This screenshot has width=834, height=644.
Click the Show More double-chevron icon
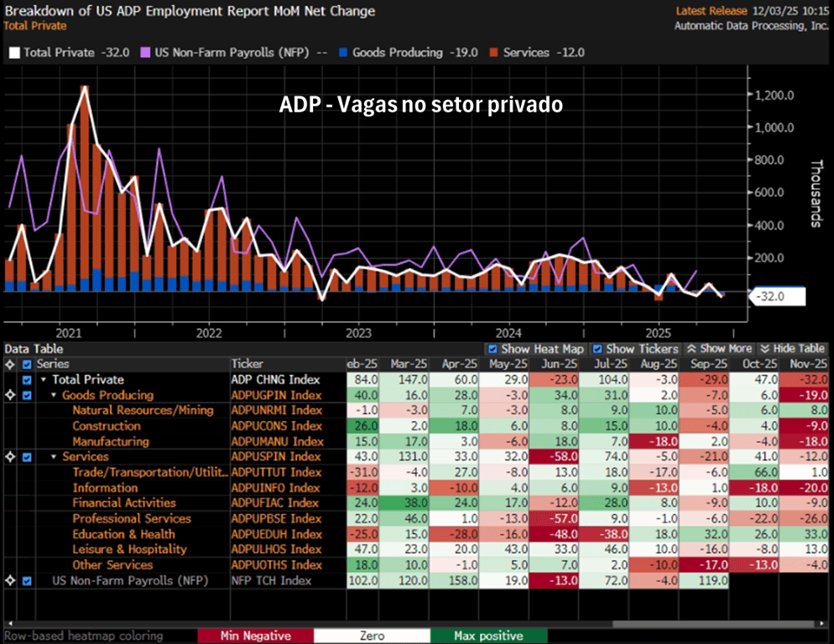pos(692,349)
